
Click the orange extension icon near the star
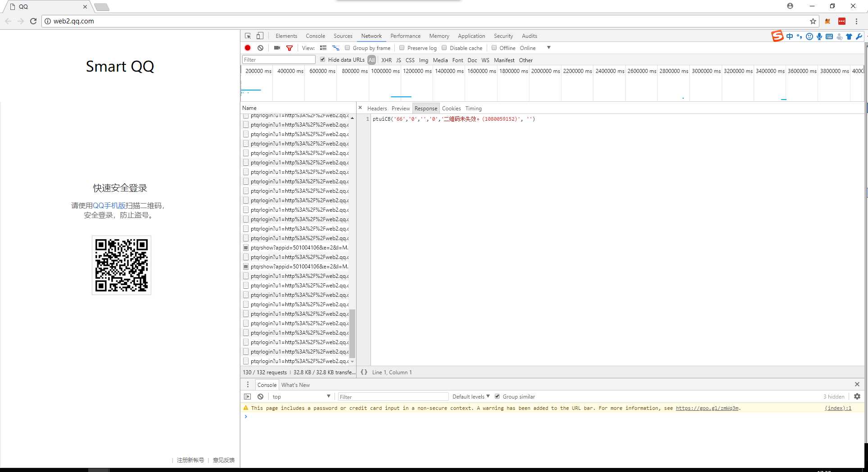pos(827,21)
